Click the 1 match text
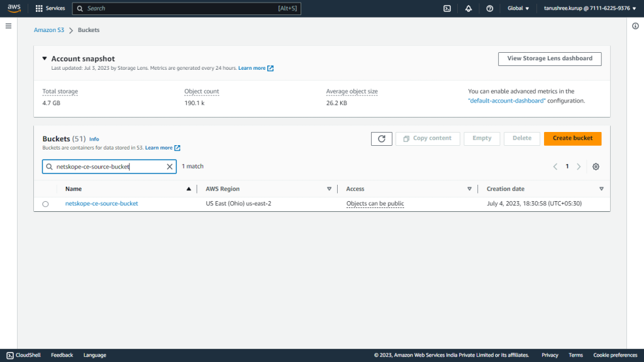 [x=192, y=166]
